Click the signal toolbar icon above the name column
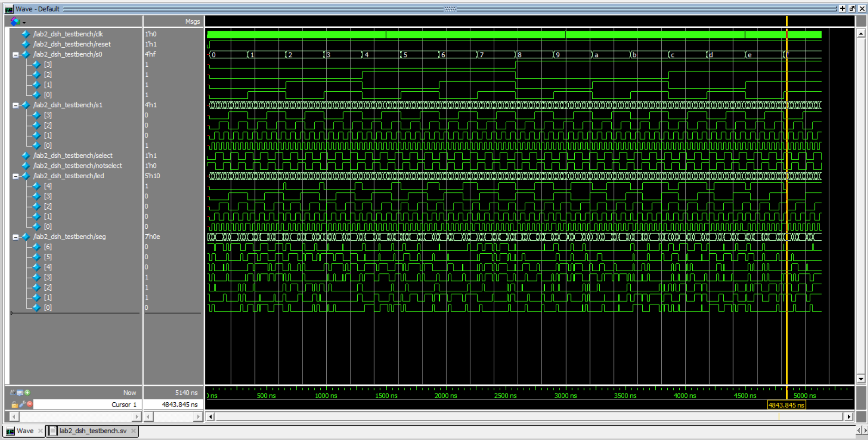The width and height of the screenshot is (868, 440). coord(14,22)
